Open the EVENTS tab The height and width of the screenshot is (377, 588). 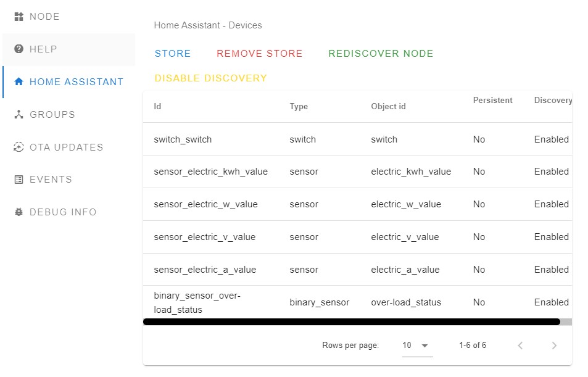69,180
